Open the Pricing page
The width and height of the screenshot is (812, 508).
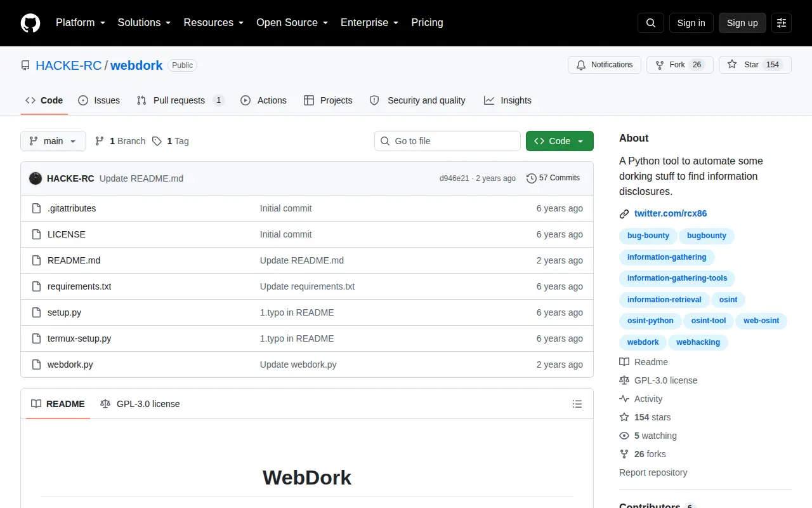coord(427,22)
